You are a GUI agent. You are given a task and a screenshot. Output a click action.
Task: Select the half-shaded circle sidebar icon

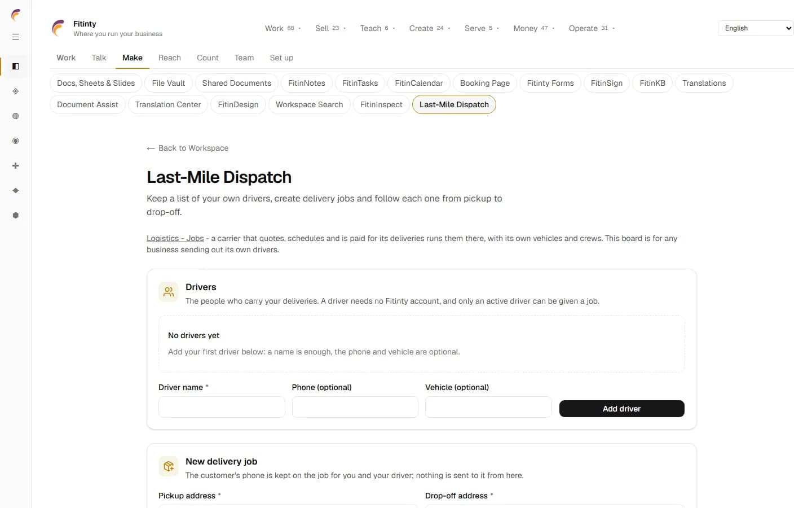tap(16, 116)
